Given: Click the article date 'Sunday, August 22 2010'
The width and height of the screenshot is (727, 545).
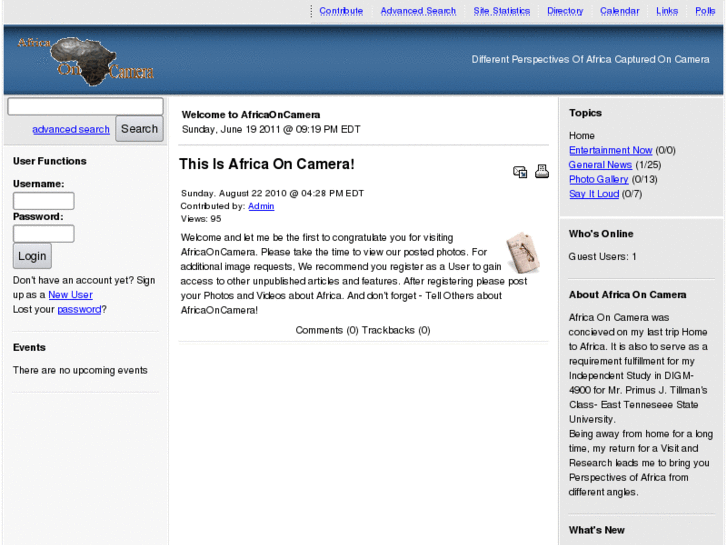Looking at the screenshot, I should point(232,193).
